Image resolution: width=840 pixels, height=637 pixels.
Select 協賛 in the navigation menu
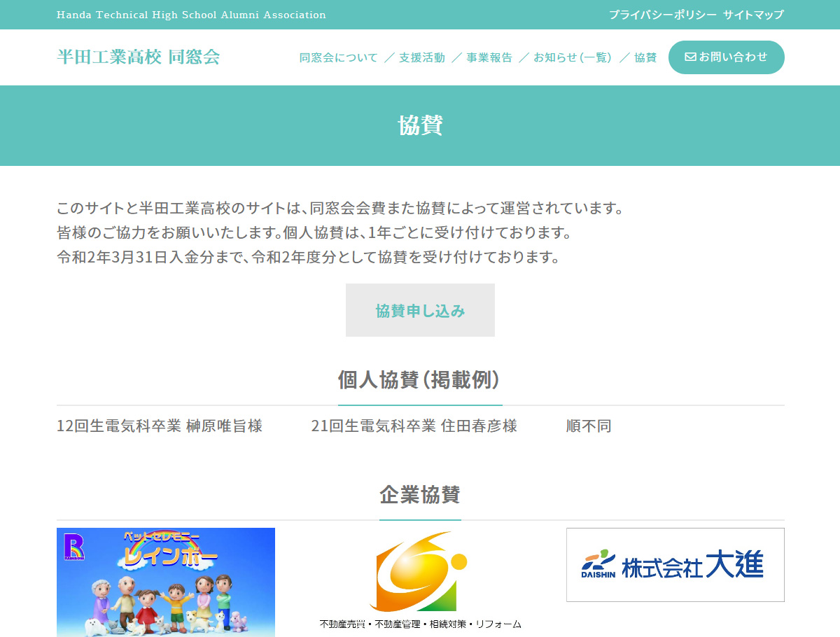645,57
